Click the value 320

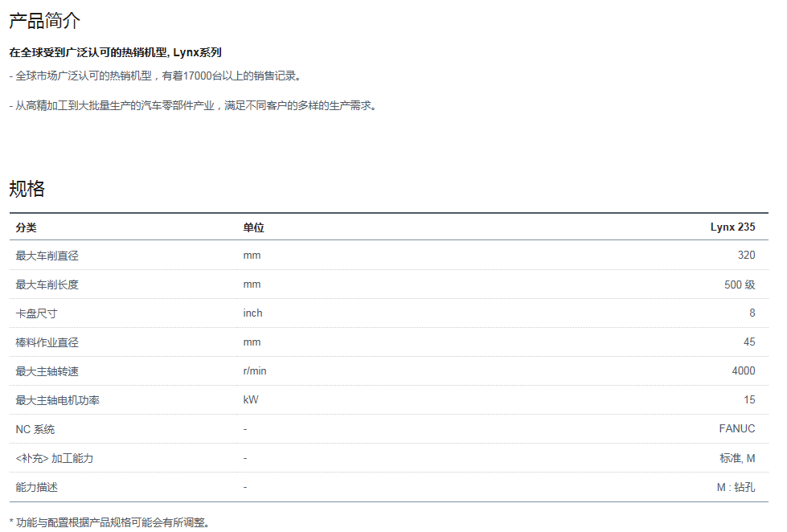pos(746,255)
